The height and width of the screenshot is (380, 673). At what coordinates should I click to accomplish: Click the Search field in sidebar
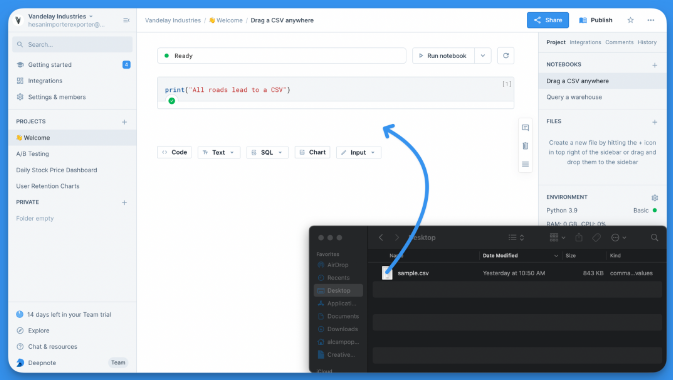(73, 44)
